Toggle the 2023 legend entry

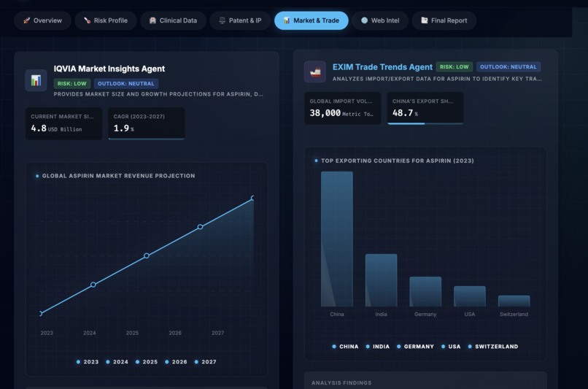(x=88, y=362)
